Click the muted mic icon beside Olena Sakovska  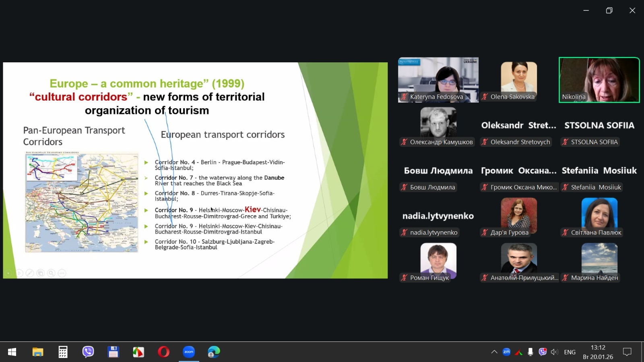(x=485, y=97)
